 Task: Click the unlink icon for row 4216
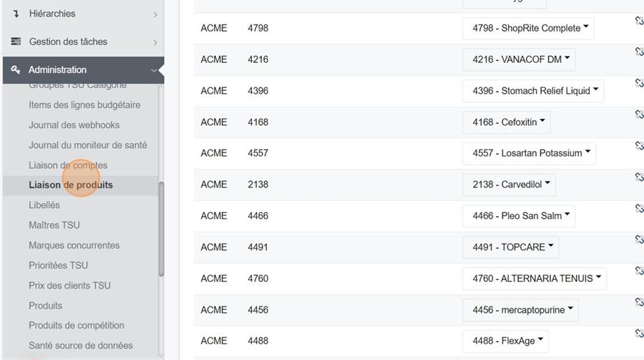click(x=640, y=52)
